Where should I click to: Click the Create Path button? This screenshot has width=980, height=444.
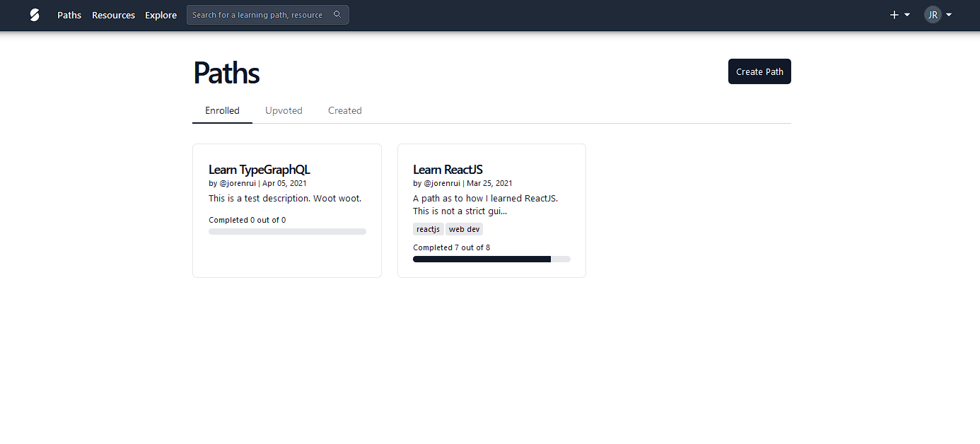[759, 71]
